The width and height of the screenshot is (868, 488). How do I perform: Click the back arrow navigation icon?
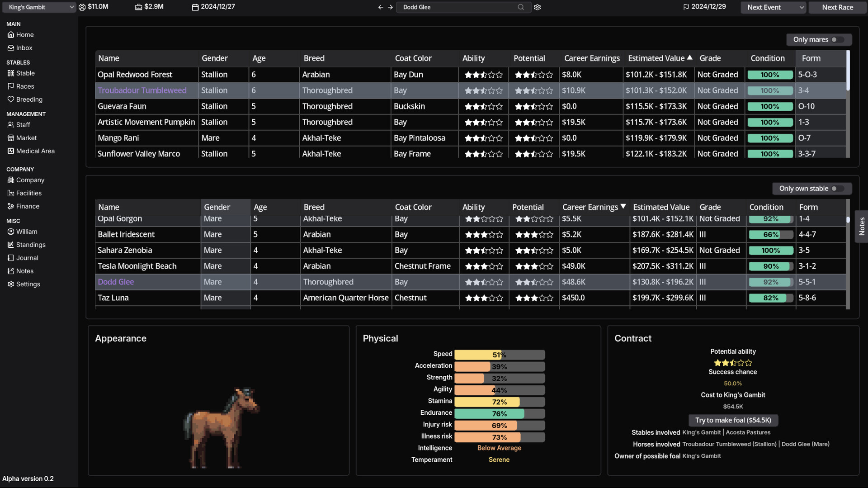380,7
